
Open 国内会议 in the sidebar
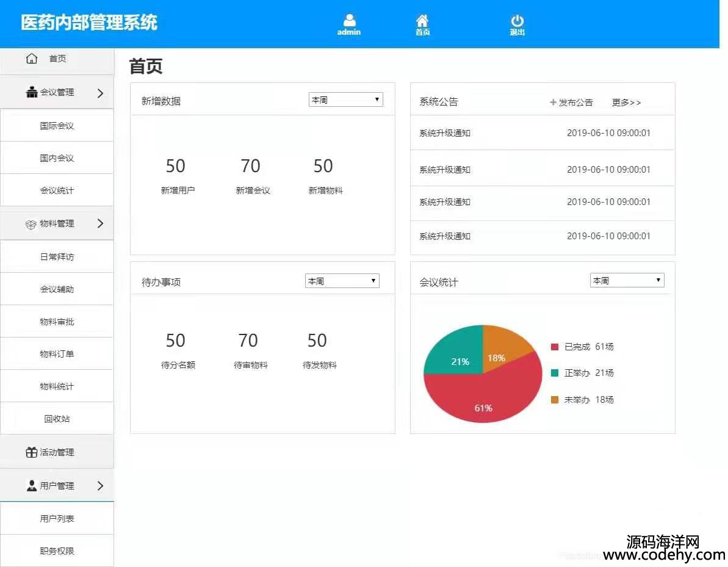57,158
